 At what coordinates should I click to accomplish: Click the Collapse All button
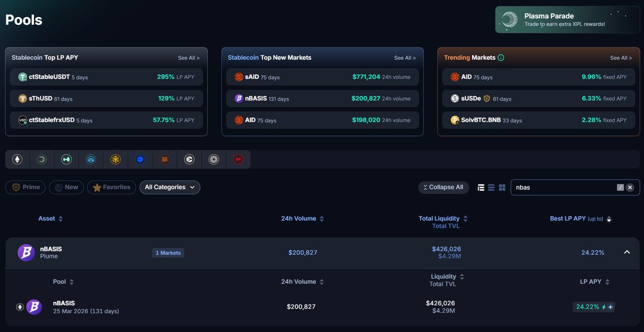pos(443,187)
